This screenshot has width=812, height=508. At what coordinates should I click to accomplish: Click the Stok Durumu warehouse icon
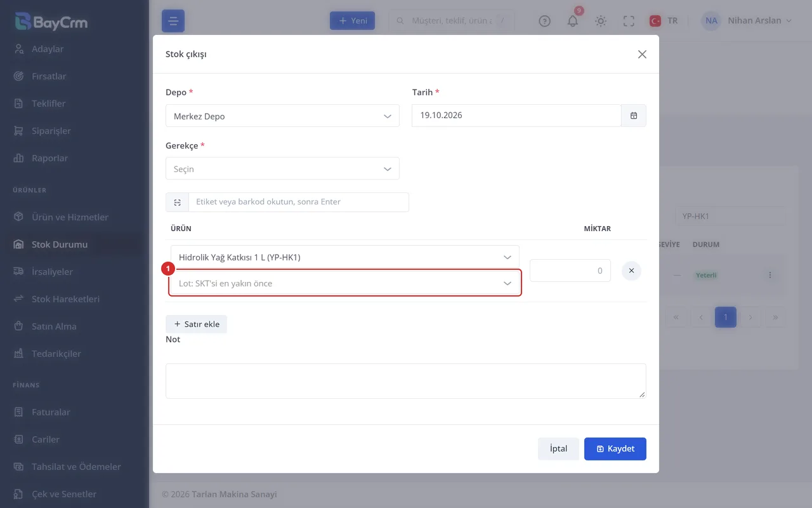(x=19, y=244)
